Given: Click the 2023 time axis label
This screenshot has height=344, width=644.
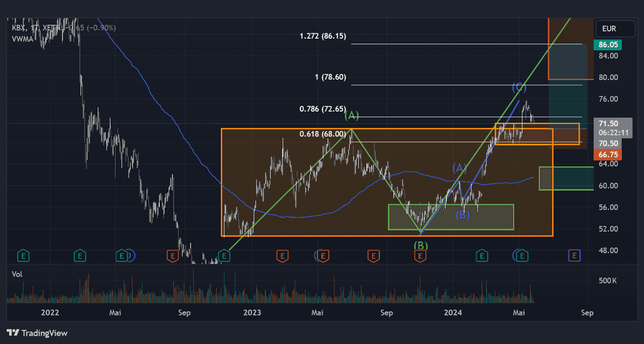Looking at the screenshot, I should (x=252, y=312).
